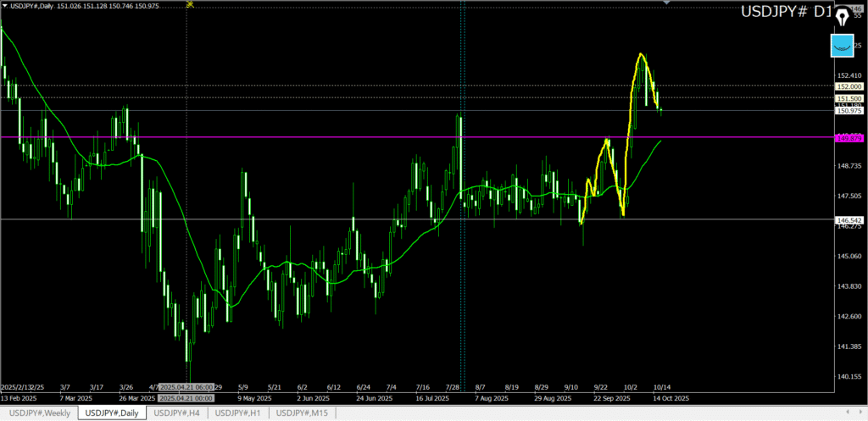Click the 151.500 price level label
The image size is (868, 421).
point(849,99)
